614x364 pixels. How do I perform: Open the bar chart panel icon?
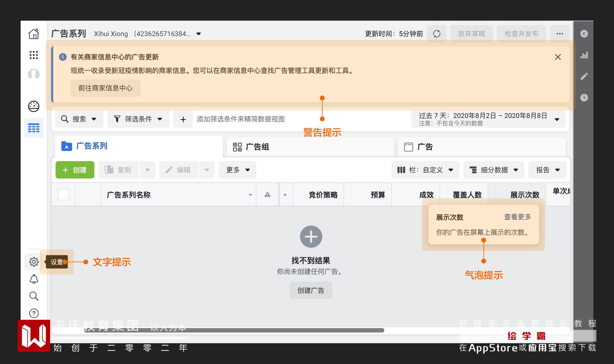584,55
